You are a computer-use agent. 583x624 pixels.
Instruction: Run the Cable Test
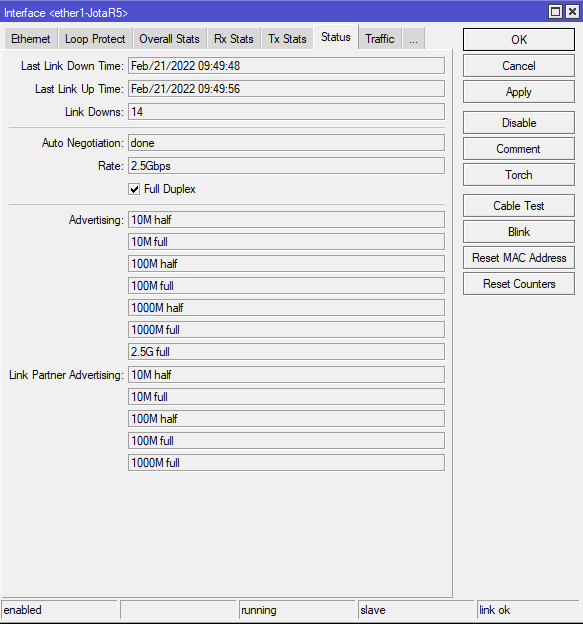[519, 206]
